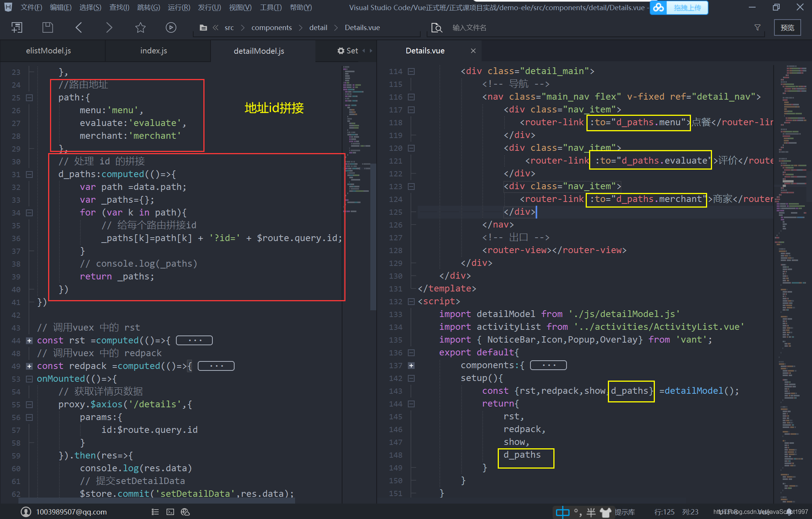Image resolution: width=812 pixels, height=519 pixels.
Task: Collapse the detail_main div at line 114
Action: coord(411,71)
